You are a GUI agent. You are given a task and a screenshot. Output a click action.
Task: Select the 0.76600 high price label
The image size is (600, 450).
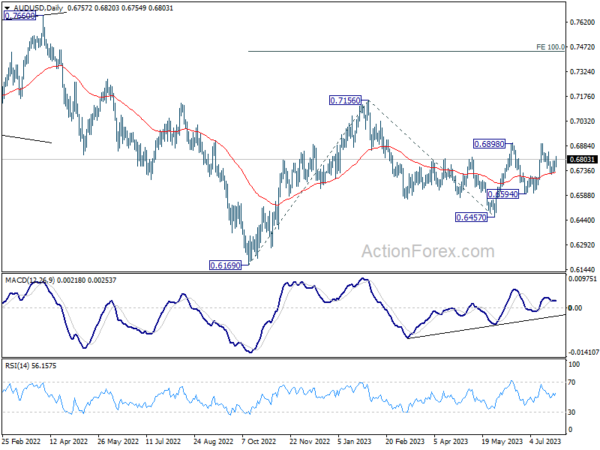tap(20, 16)
